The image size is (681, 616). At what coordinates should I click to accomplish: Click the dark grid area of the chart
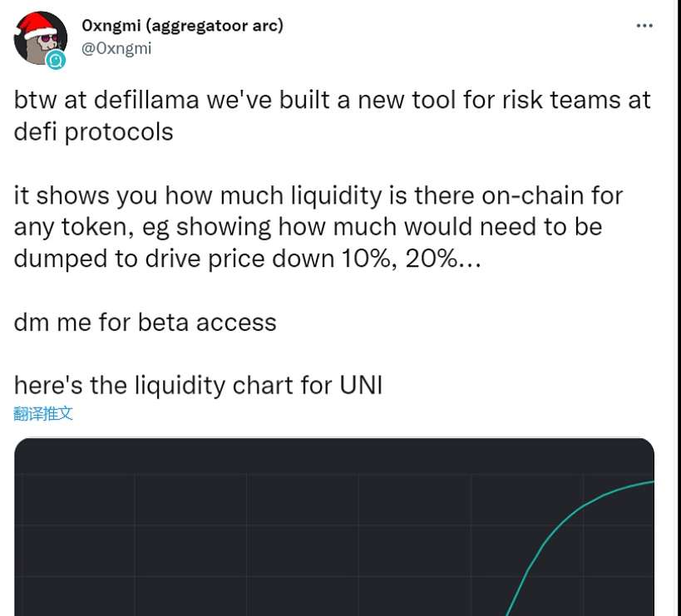coord(249,540)
